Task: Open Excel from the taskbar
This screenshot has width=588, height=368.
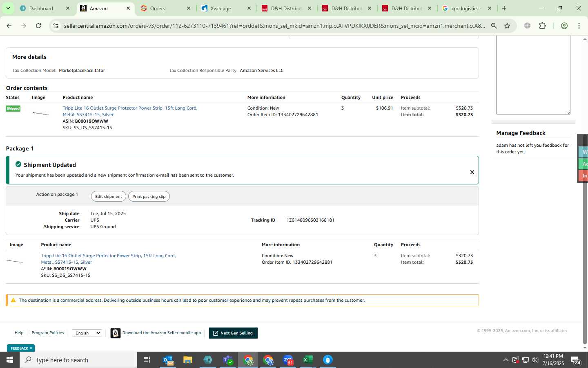Action: coord(308,360)
